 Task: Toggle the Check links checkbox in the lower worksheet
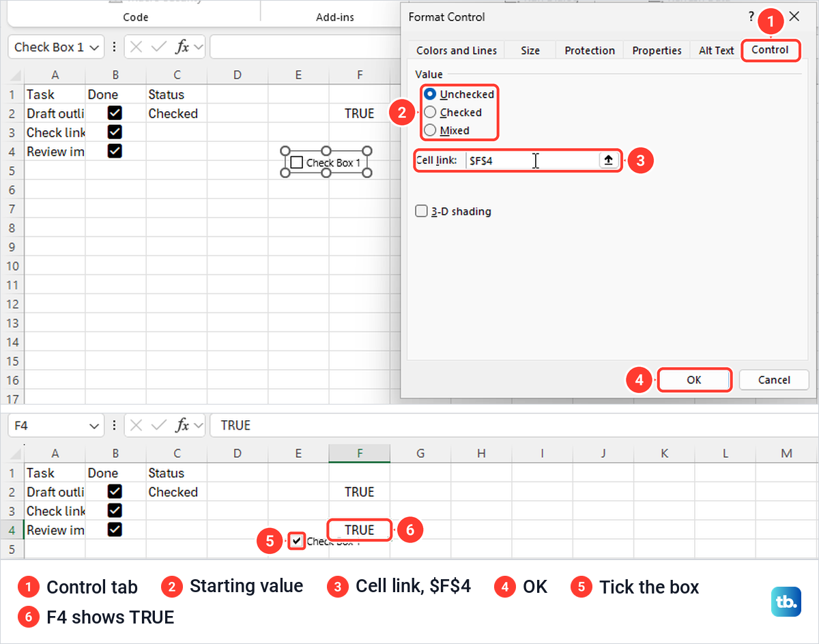(x=115, y=510)
